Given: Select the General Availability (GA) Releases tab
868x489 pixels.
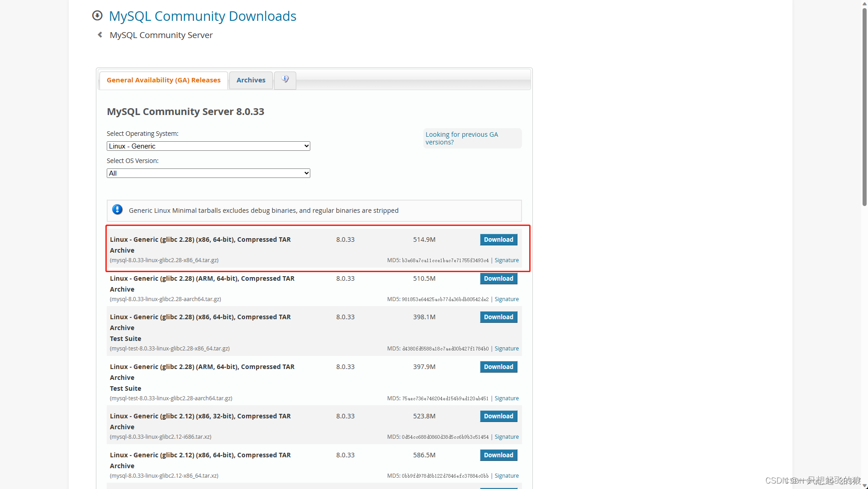Looking at the screenshot, I should pyautogui.click(x=163, y=80).
